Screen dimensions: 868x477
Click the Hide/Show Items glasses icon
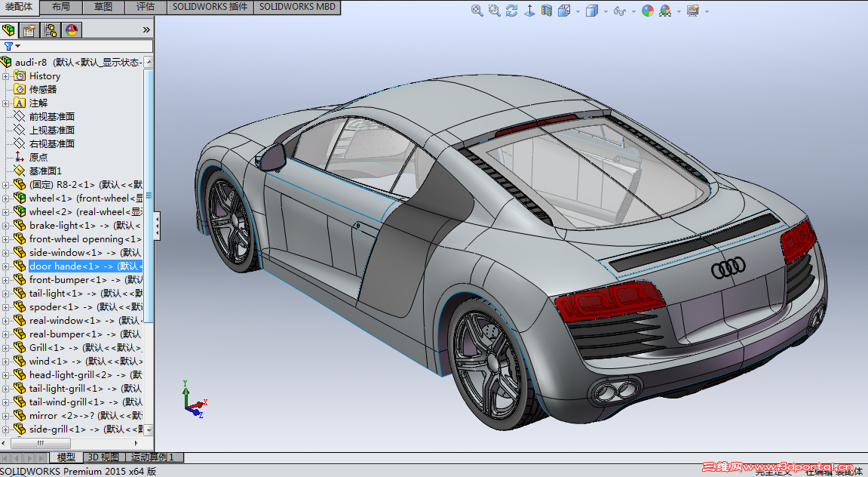tap(619, 11)
